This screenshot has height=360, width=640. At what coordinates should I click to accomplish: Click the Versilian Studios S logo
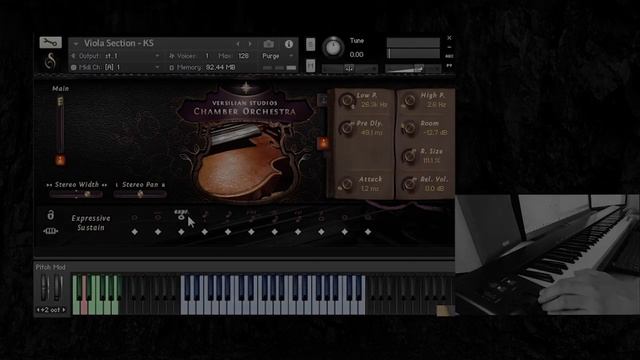coord(50,61)
